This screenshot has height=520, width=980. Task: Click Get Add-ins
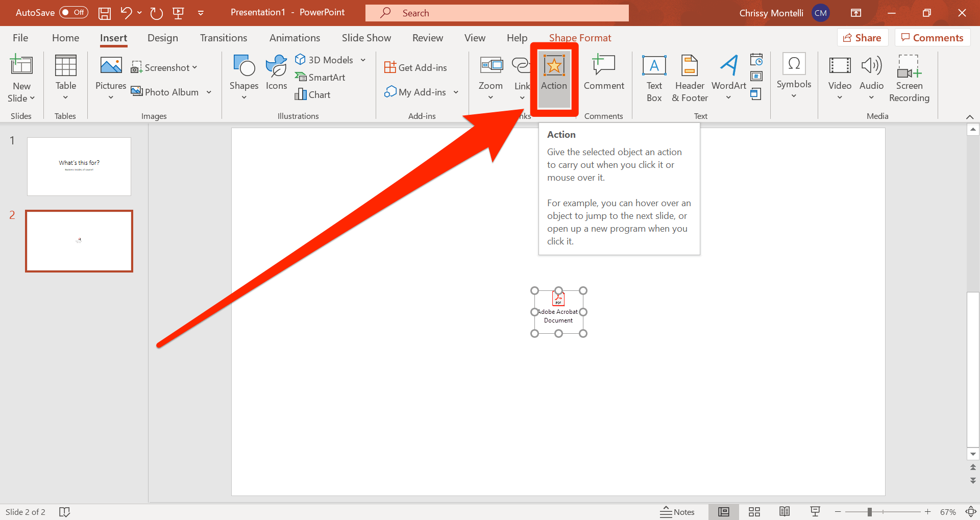[x=415, y=67]
